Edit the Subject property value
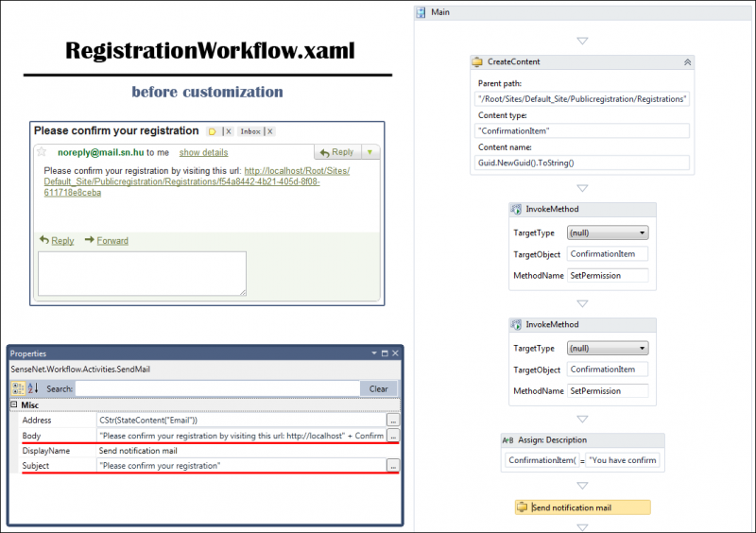The image size is (756, 533). [241, 466]
